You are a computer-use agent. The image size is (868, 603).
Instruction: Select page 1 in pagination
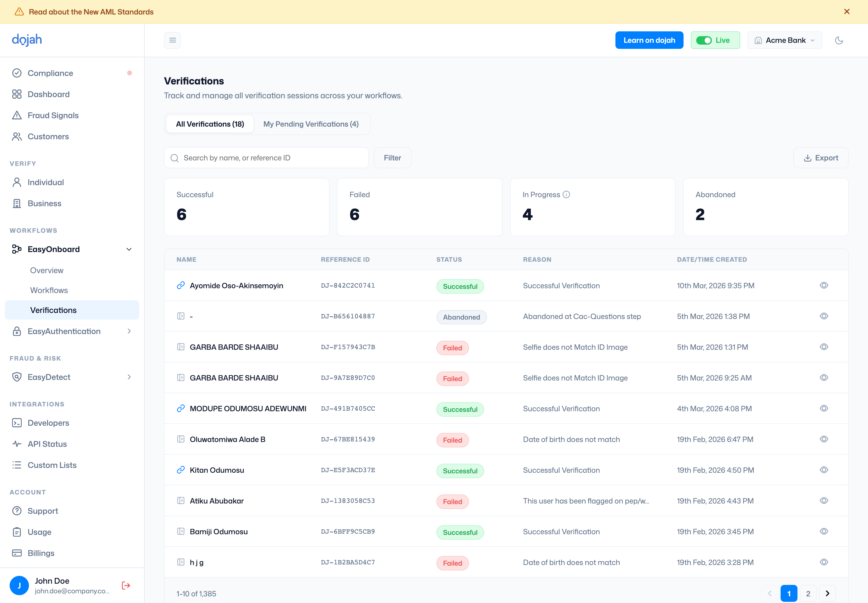click(789, 594)
